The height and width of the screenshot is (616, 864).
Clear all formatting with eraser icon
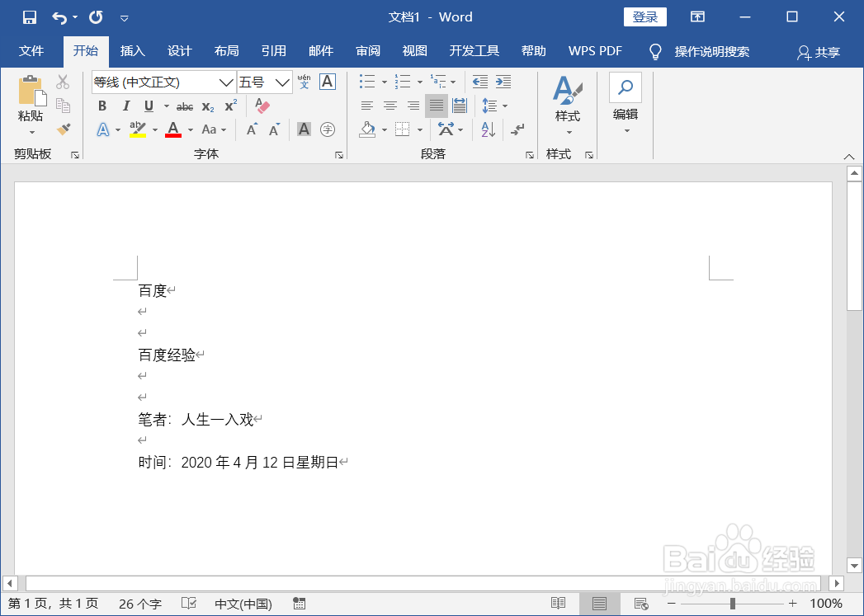pos(262,106)
